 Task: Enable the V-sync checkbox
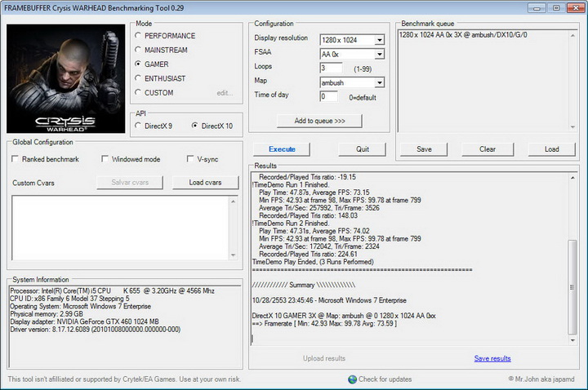point(190,159)
